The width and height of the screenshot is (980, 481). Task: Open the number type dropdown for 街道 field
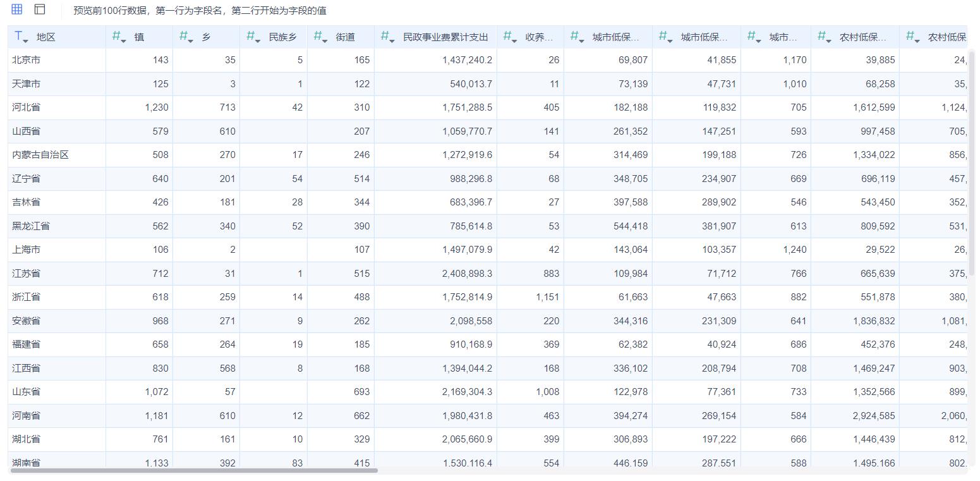pyautogui.click(x=321, y=37)
